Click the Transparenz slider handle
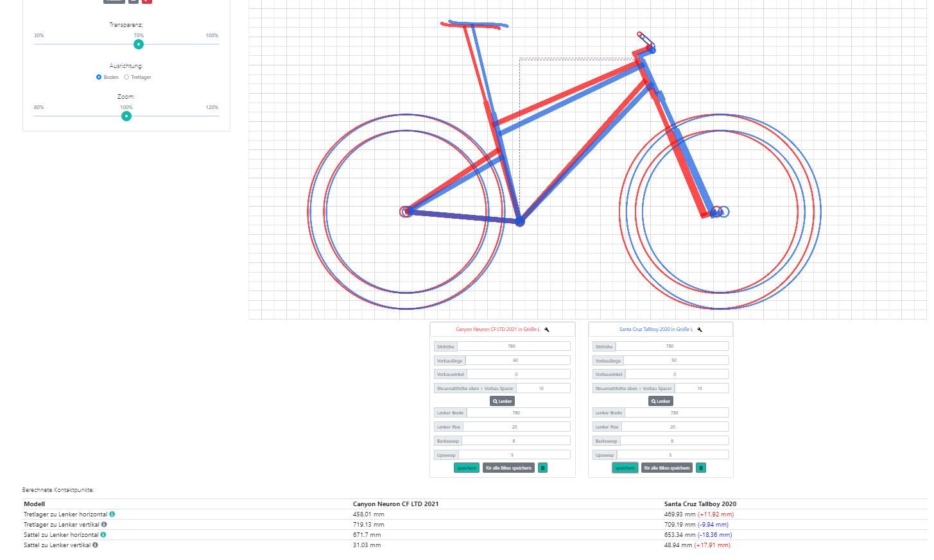The height and width of the screenshot is (560, 934). (x=139, y=44)
